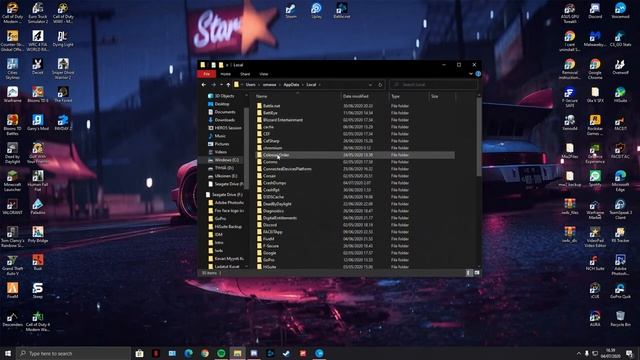Viewport: 640px width, 360px height.
Task: Open the Microsoft Edge desktop shortcut
Action: pyautogui.click(x=620, y=181)
